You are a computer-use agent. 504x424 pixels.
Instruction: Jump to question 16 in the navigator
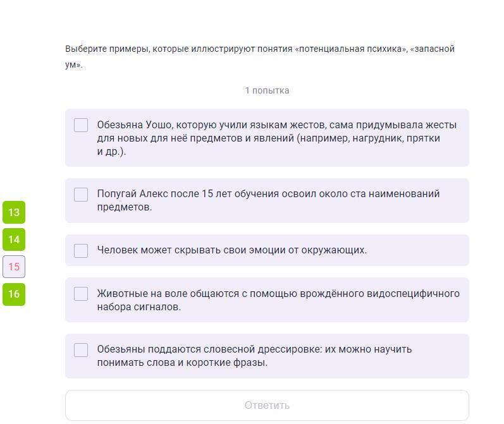tap(14, 294)
